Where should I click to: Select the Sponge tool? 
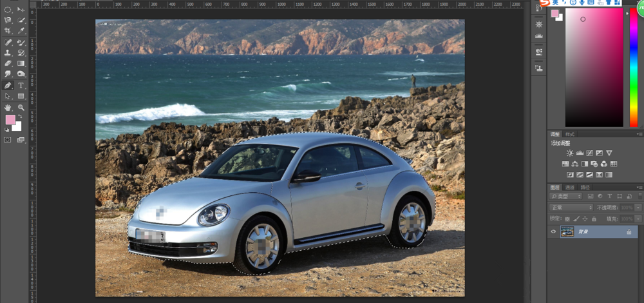(21, 74)
